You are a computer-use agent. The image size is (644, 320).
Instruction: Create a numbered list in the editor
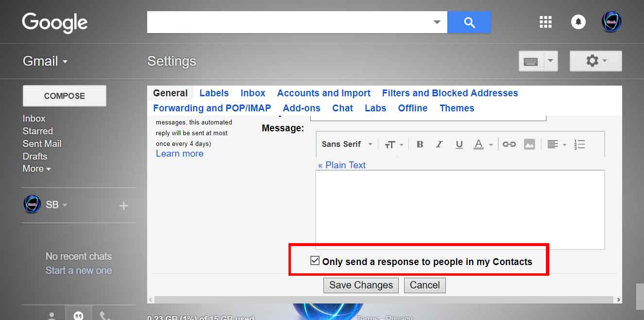point(579,144)
